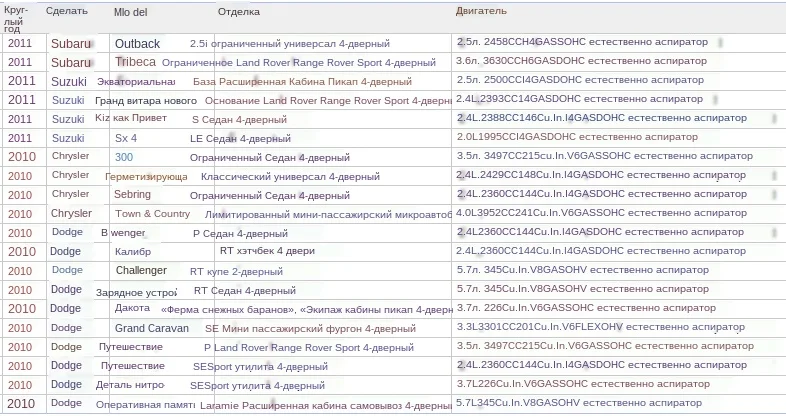This screenshot has width=786, height=417.
Task: Click the 'Двигатель' column header
Action: point(481,11)
